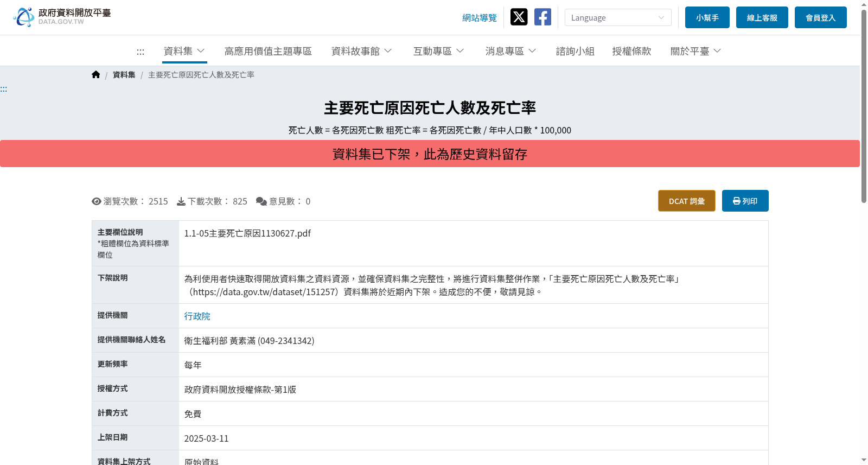Click the 會員登入 button

(x=821, y=17)
